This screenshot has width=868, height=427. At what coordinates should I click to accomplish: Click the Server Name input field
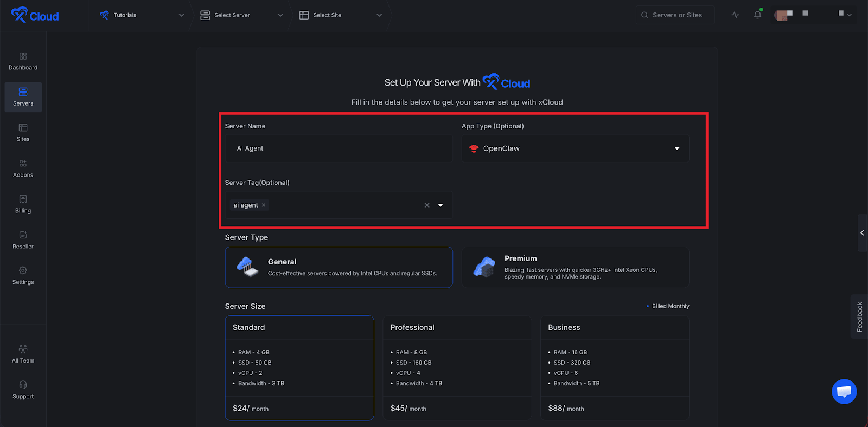point(339,148)
